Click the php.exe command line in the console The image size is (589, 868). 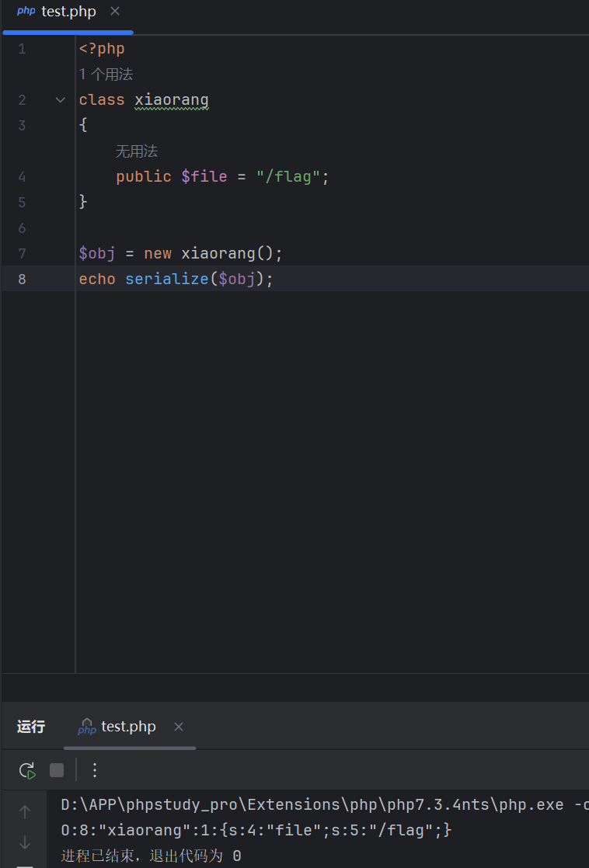tap(325, 804)
